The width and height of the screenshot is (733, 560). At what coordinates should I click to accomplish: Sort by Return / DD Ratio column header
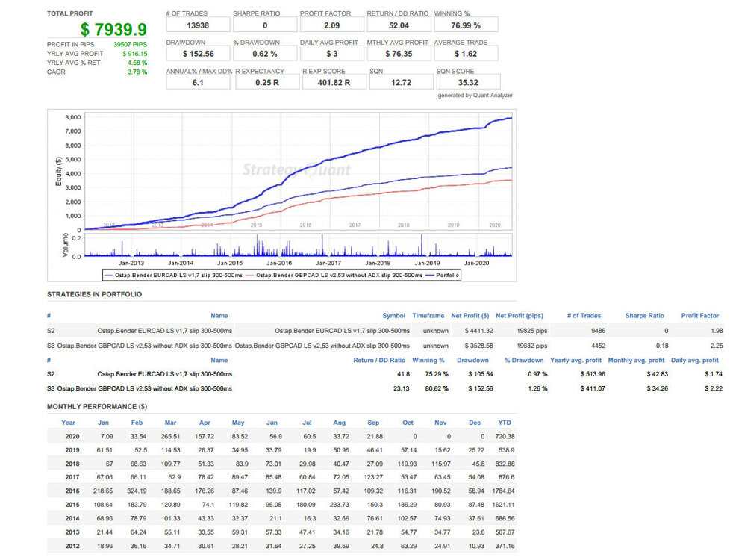(379, 361)
